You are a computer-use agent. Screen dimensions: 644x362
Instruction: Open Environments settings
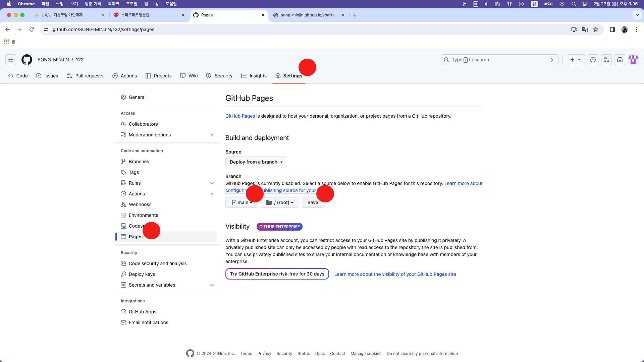pyautogui.click(x=168, y=215)
